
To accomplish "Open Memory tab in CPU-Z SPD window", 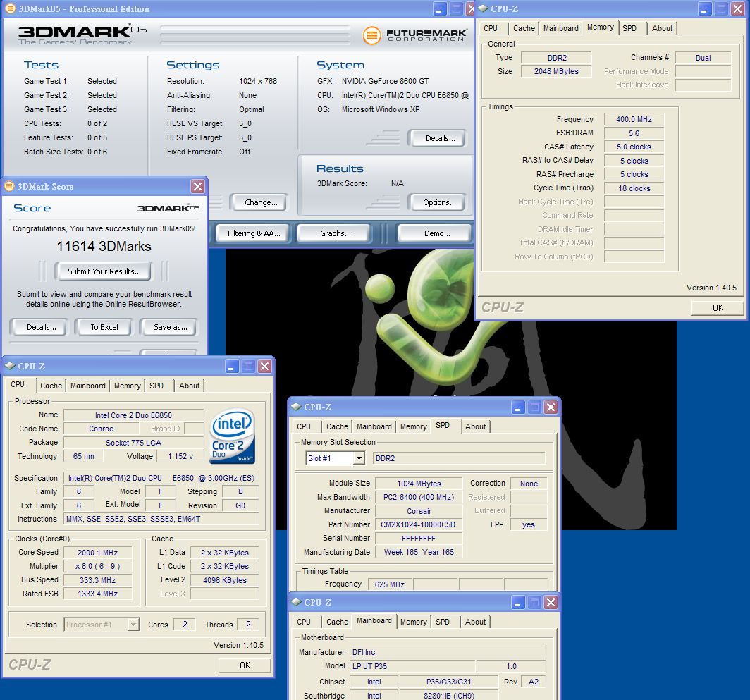I will click(414, 426).
